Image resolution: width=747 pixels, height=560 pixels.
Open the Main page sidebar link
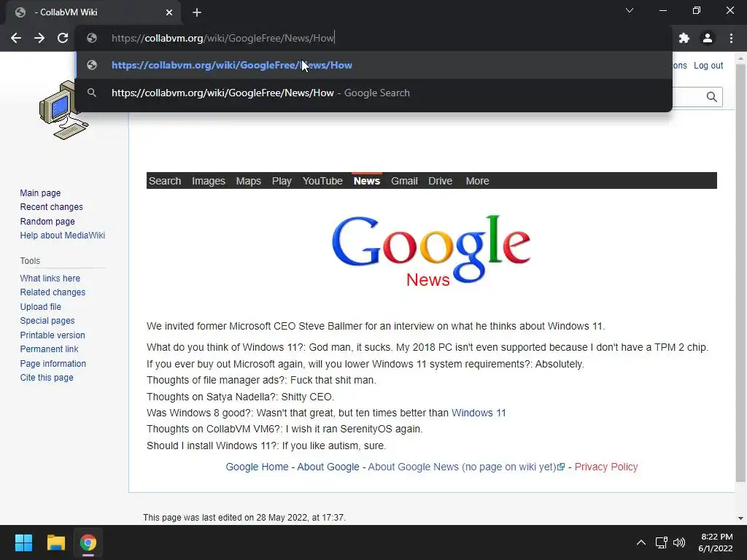coord(41,192)
